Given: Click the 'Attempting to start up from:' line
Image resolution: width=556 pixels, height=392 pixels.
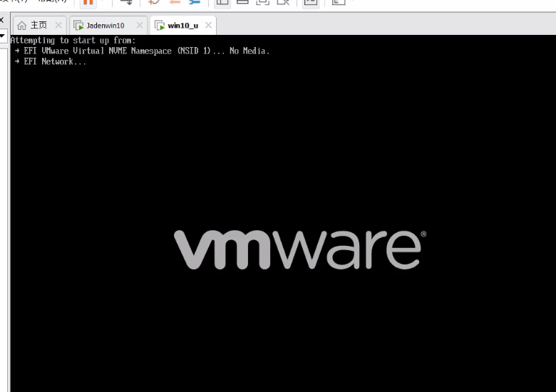Looking at the screenshot, I should coord(73,41).
